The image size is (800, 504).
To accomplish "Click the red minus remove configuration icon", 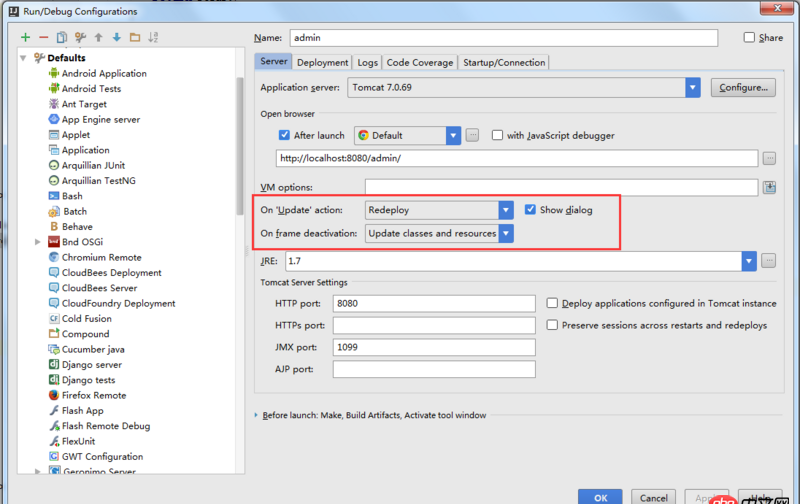I will pos(43,38).
